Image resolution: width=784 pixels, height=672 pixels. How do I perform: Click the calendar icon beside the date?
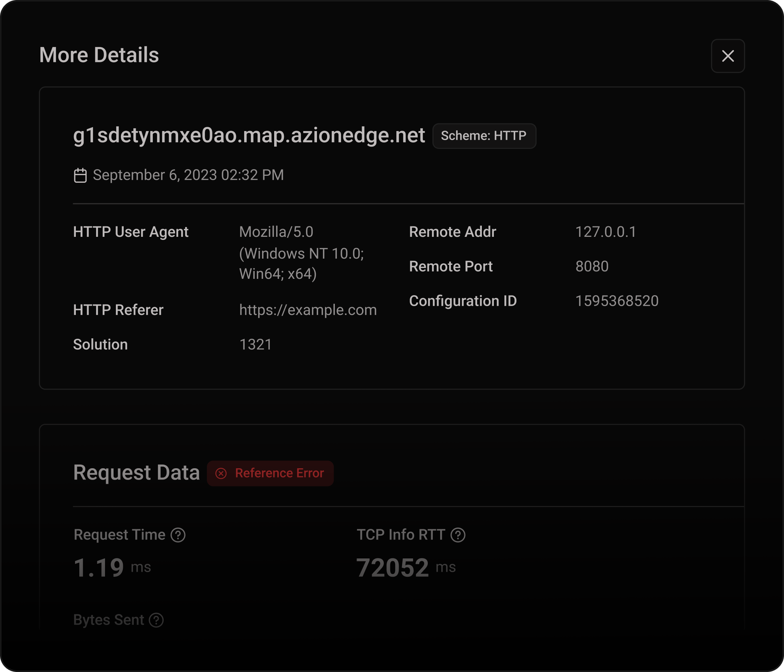[x=80, y=175]
